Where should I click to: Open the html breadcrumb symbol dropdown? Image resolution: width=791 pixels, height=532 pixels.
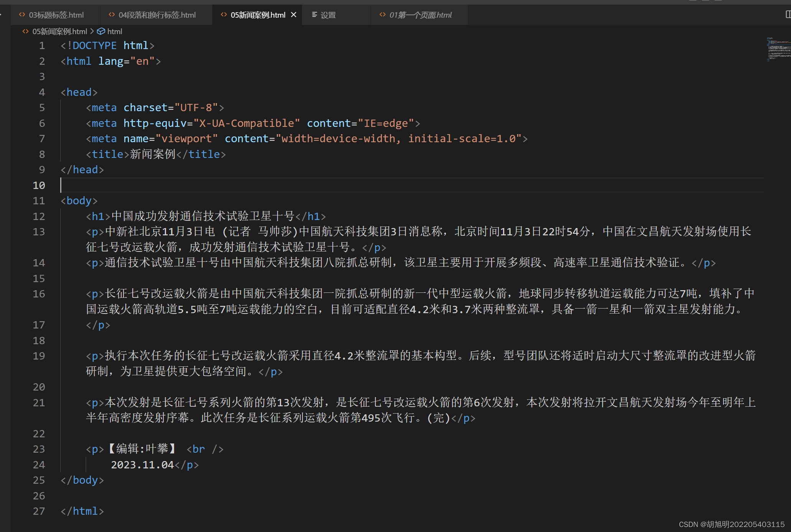tap(115, 31)
